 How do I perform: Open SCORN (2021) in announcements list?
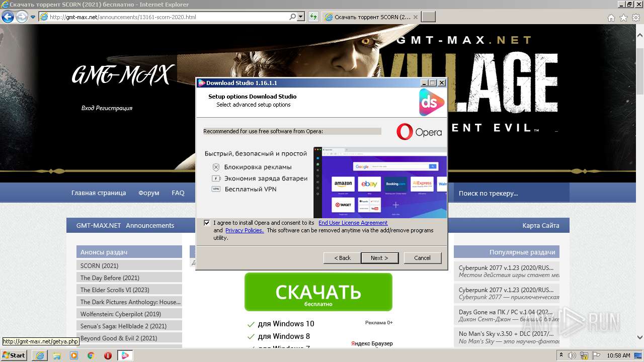click(x=129, y=265)
